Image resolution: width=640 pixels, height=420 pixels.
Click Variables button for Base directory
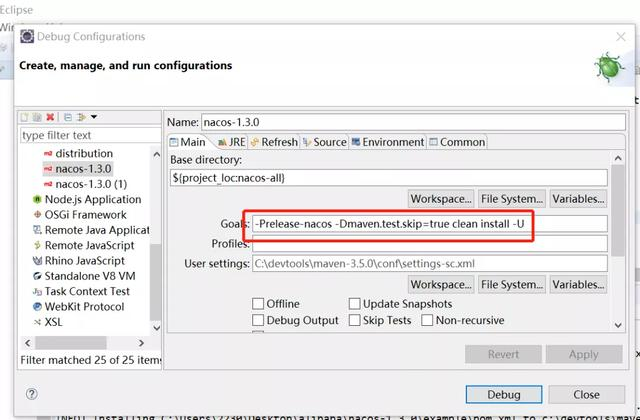[578, 199]
